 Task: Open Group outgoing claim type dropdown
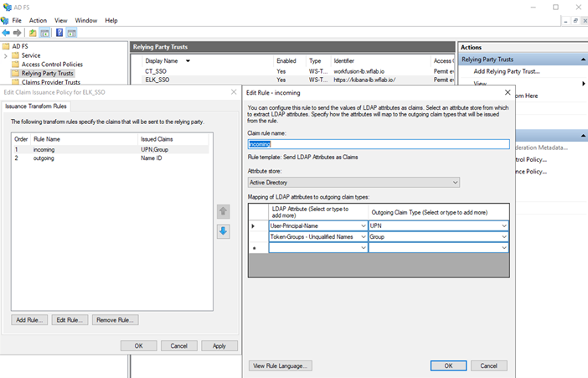pos(504,237)
